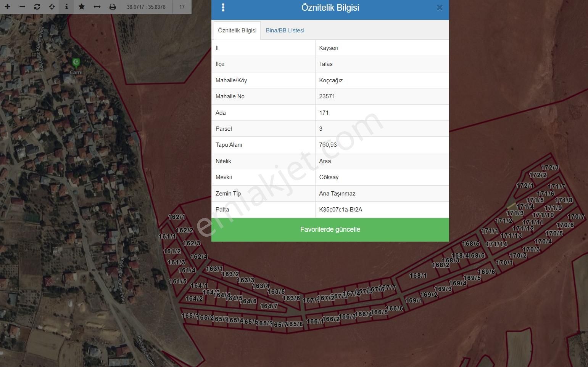Click parcel 166/6 on the map

coord(394,308)
